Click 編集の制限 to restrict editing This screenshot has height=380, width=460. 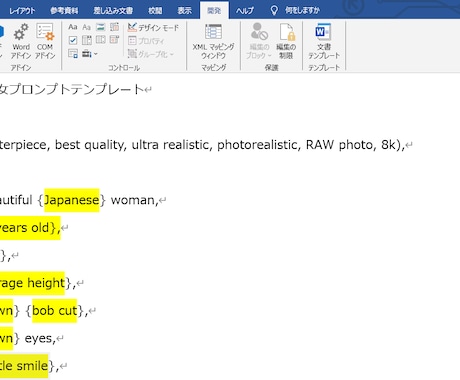click(286, 41)
